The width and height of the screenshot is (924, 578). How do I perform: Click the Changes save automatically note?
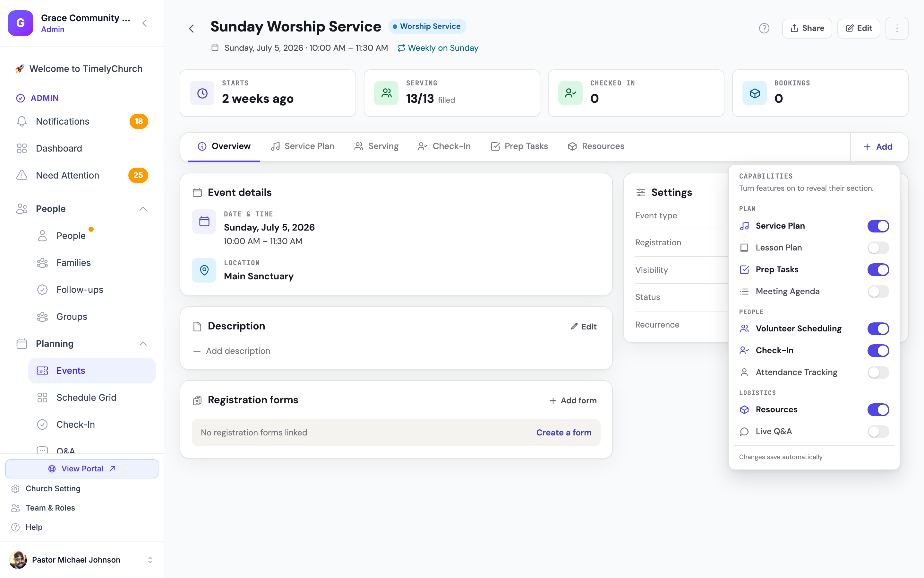(781, 457)
